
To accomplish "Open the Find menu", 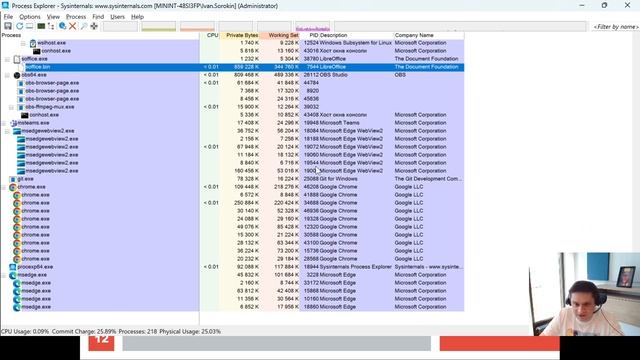I will click(98, 17).
